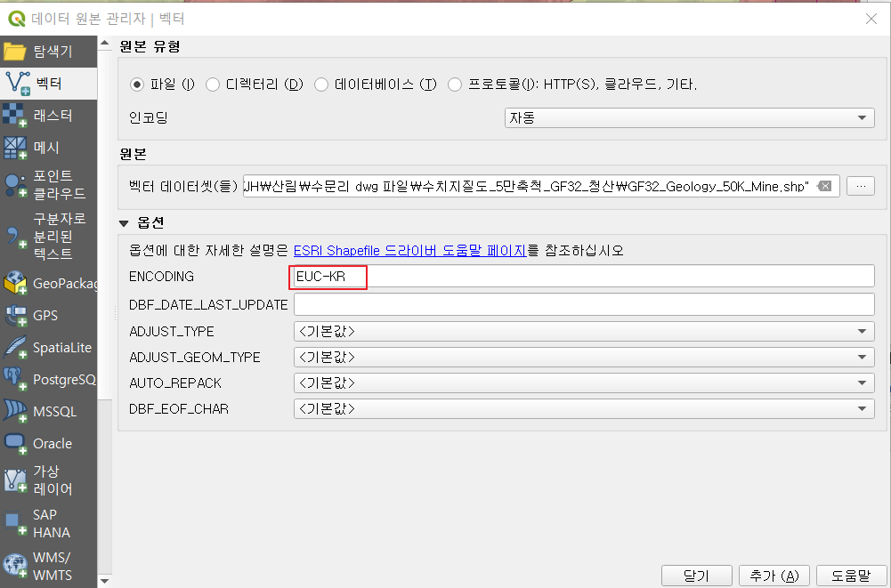
Task: Click the sidebar scroll down arrow
Action: pyautogui.click(x=104, y=581)
